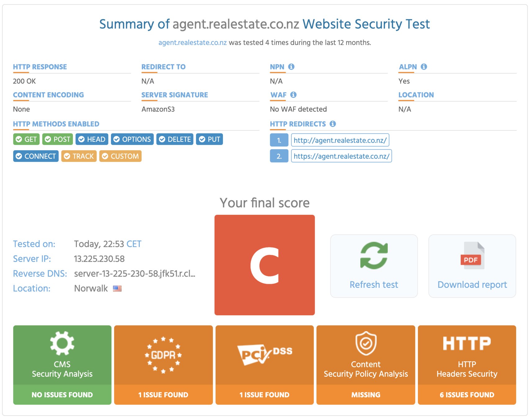
Task: Click the TRACK method badge
Action: click(x=79, y=156)
